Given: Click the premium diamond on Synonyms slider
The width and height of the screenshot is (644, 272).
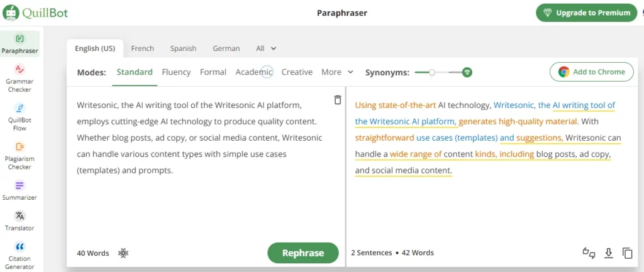Looking at the screenshot, I should pyautogui.click(x=467, y=72).
